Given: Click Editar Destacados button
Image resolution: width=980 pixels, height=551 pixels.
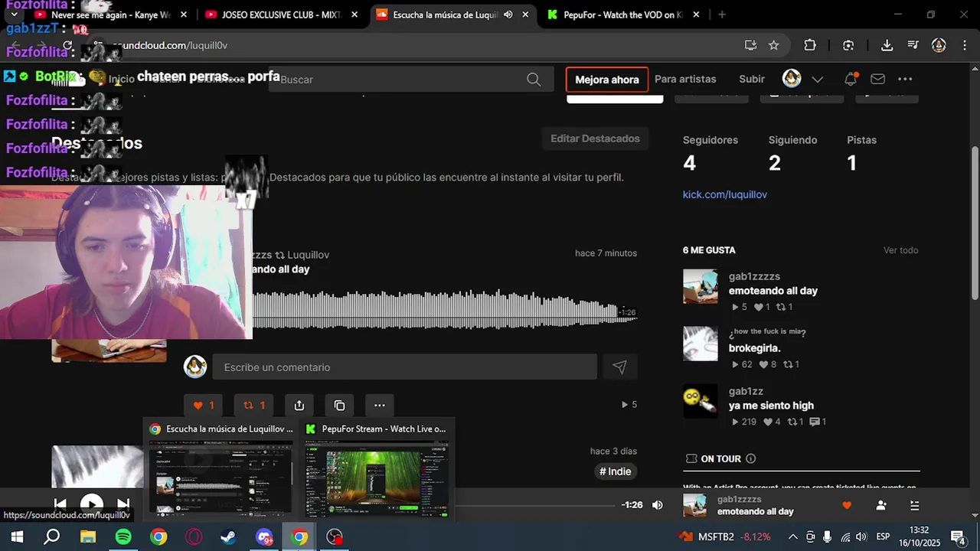Looking at the screenshot, I should click(x=595, y=139).
